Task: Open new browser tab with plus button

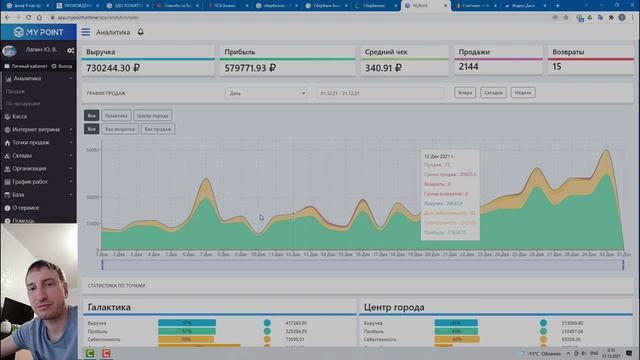Action: (558, 6)
